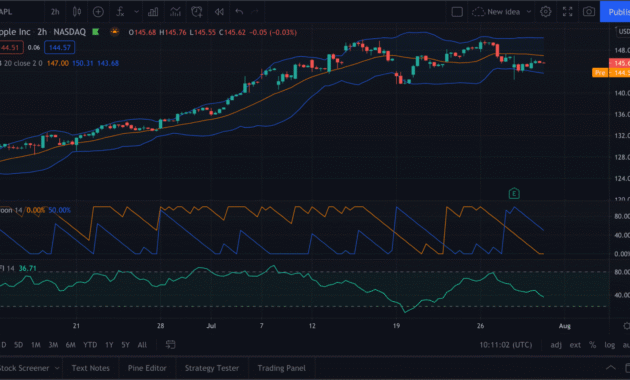The width and height of the screenshot is (630, 380).
Task: Redo with the redo arrow
Action: (255, 12)
